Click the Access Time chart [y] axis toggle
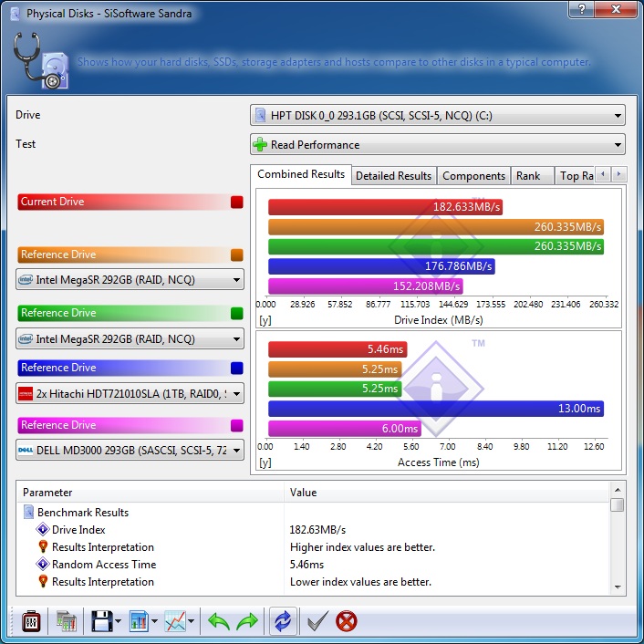The image size is (644, 644). click(265, 462)
